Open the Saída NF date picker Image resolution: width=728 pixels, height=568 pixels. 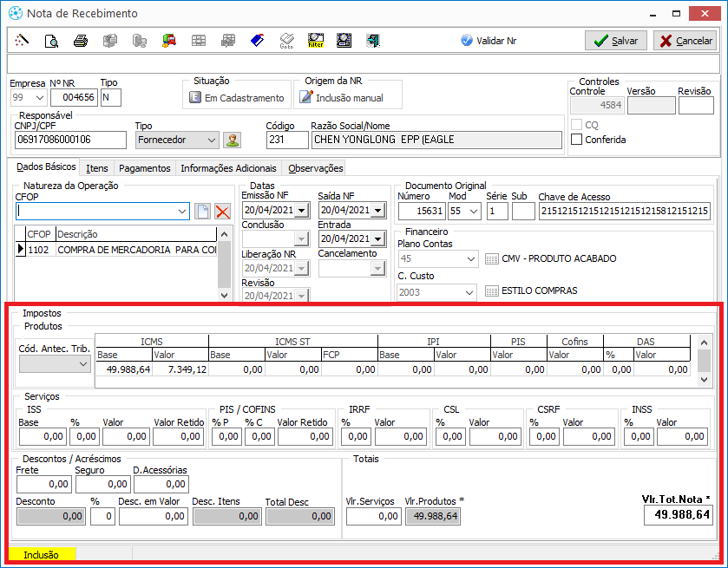pyautogui.click(x=378, y=211)
